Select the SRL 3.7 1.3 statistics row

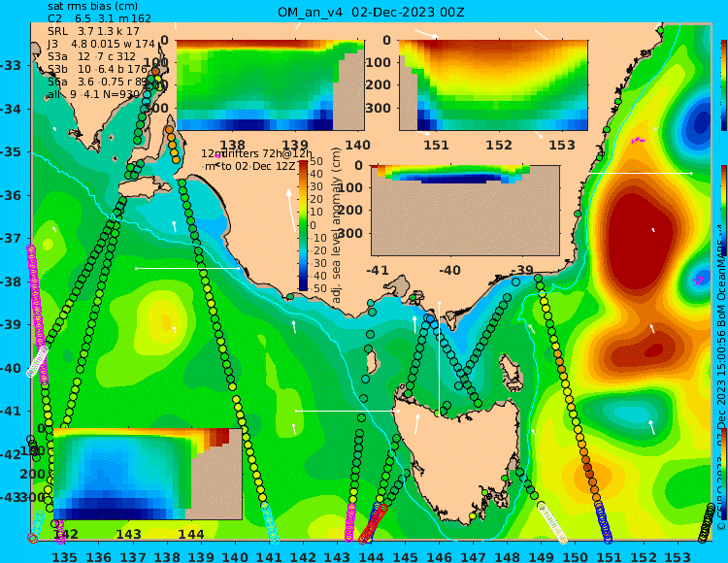(93, 32)
